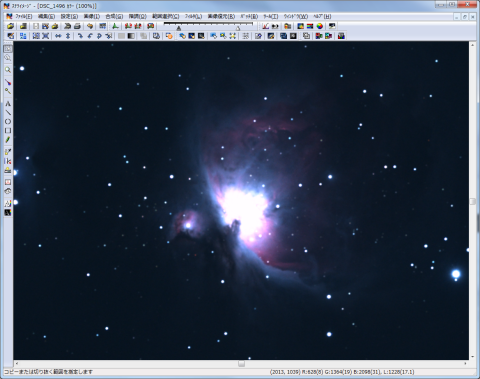Select the stamp tool in left toolbox
The width and height of the screenshot is (480, 379).
8,170
